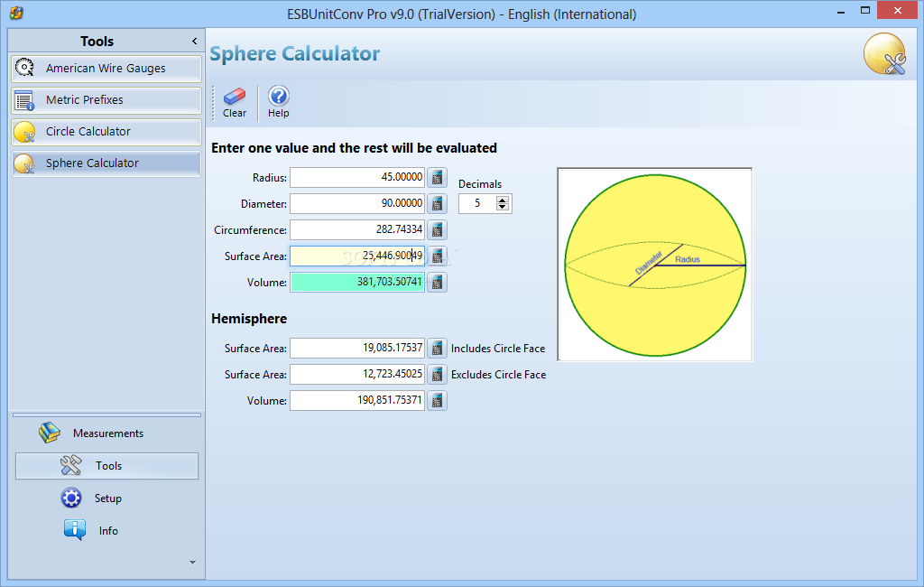Click hemisphere Surface Area field showing 19,085.17537

(x=357, y=348)
